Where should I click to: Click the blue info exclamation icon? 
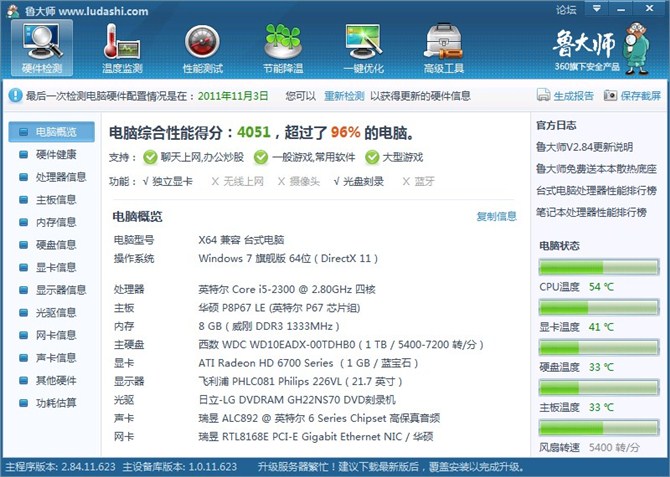[x=15, y=95]
